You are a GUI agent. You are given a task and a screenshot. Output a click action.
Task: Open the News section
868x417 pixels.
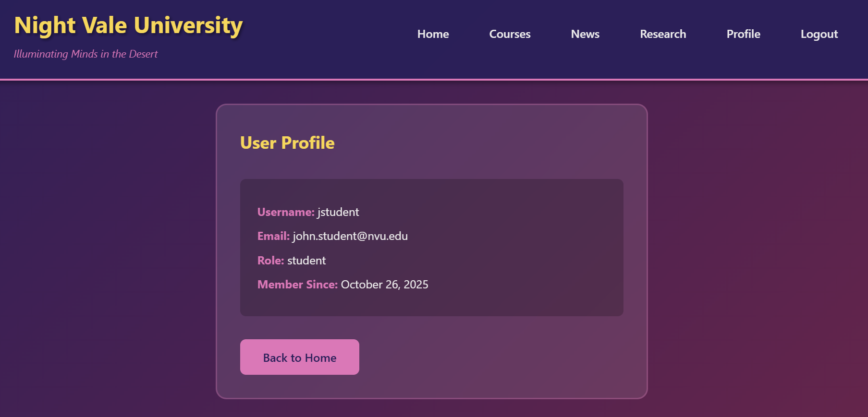point(585,34)
